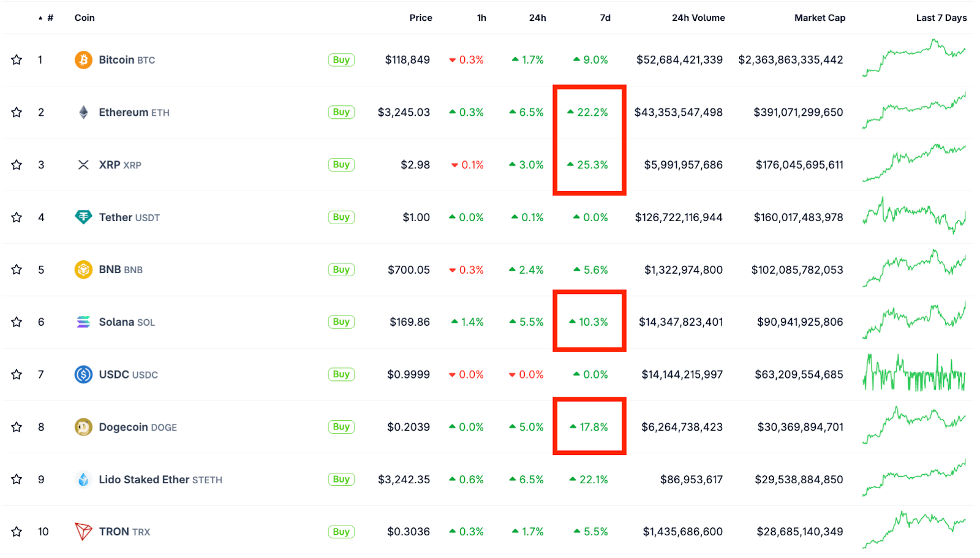
Task: Click the Bitcoin coin logo icon
Action: (x=83, y=59)
